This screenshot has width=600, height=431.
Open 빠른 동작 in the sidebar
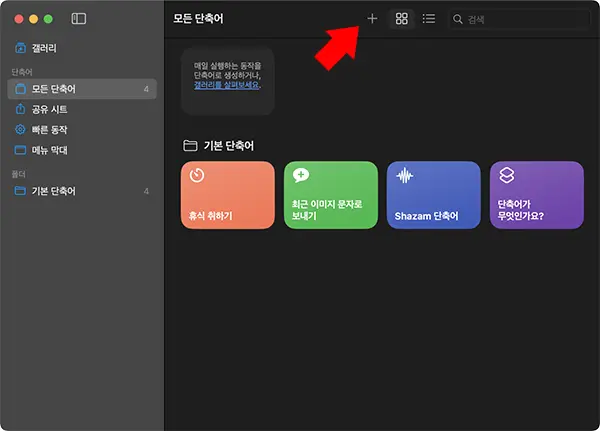pos(82,130)
